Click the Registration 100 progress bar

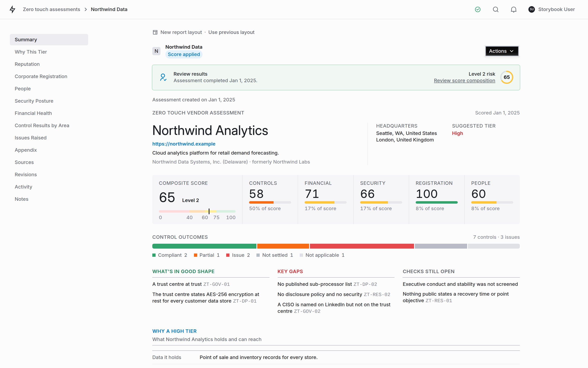pyautogui.click(x=436, y=202)
